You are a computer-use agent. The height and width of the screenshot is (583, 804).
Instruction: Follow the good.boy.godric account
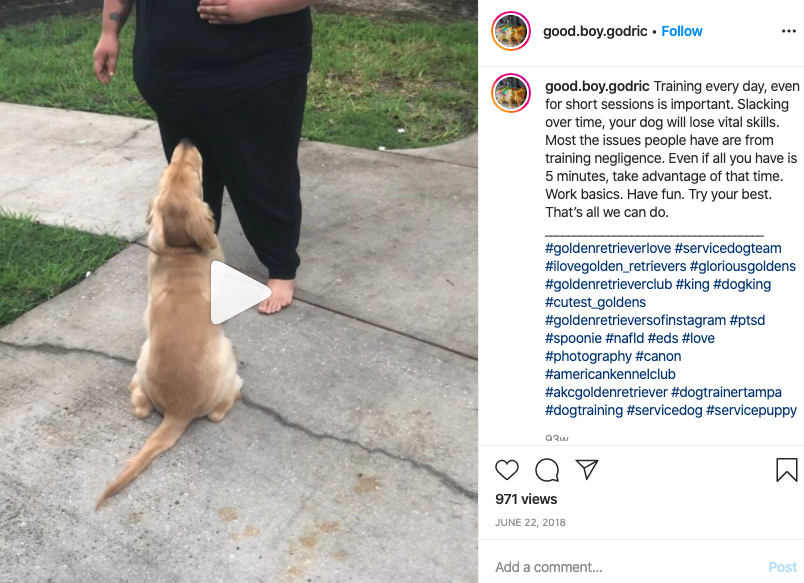coord(681,31)
